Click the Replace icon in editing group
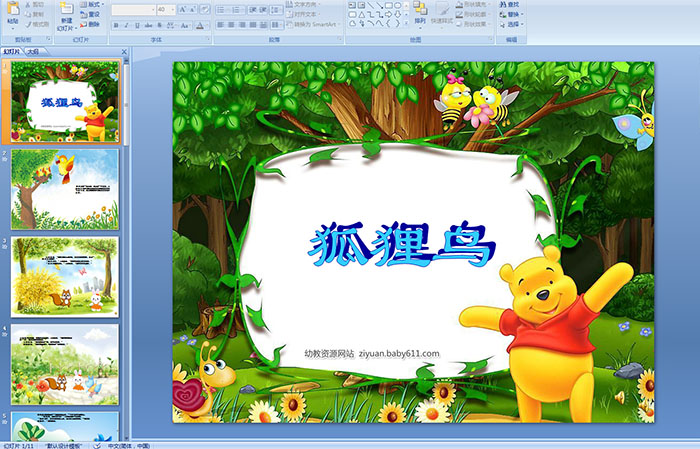Viewport: 700px width, 449px height. tap(513, 15)
